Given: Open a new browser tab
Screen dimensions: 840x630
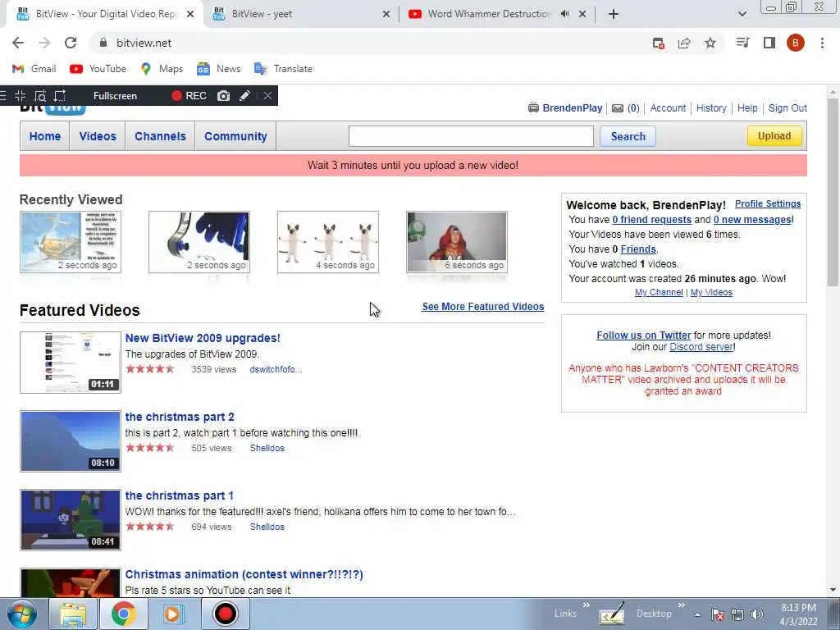Looking at the screenshot, I should coord(614,14).
